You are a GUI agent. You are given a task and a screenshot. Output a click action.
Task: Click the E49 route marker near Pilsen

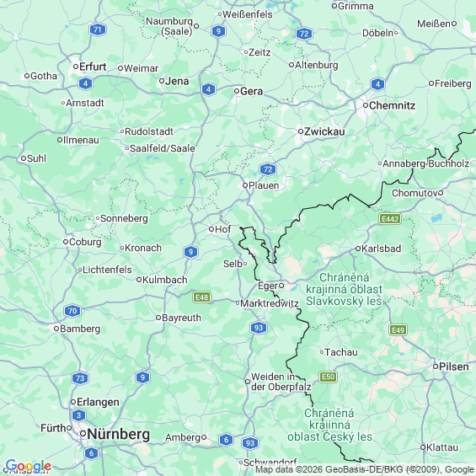pyautogui.click(x=398, y=330)
